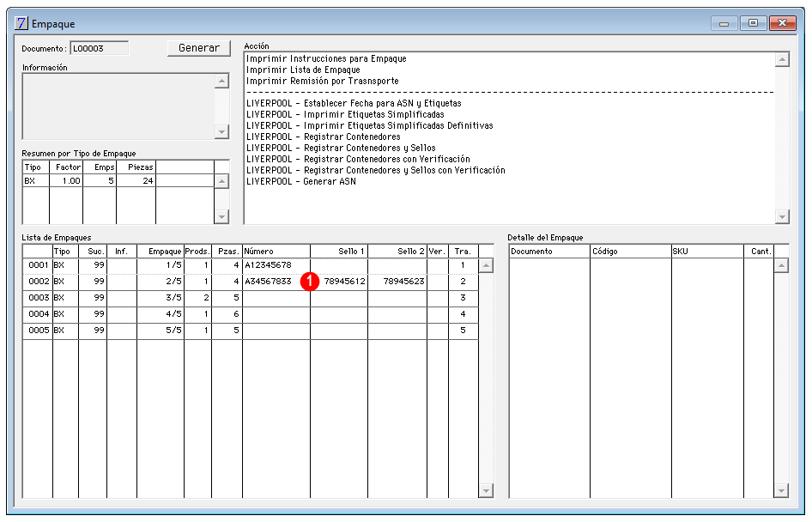Close the Empaque window
The width and height of the screenshot is (812, 522).
tap(783, 23)
